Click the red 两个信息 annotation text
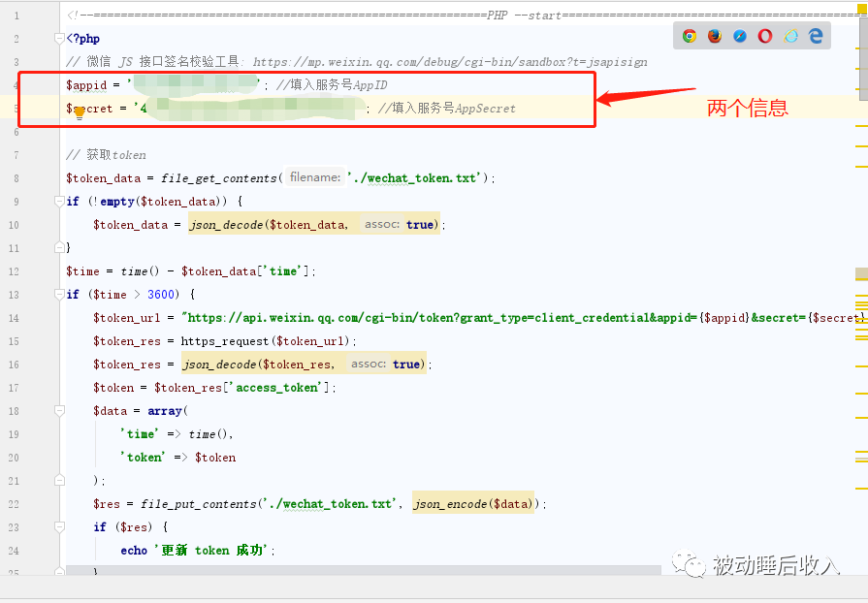This screenshot has height=603, width=868. point(747,108)
